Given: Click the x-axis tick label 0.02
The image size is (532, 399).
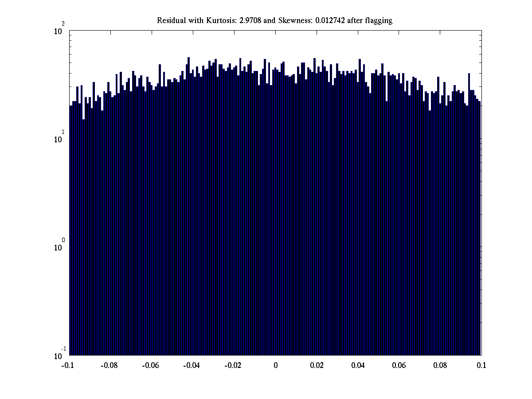Looking at the screenshot, I should tap(317, 366).
